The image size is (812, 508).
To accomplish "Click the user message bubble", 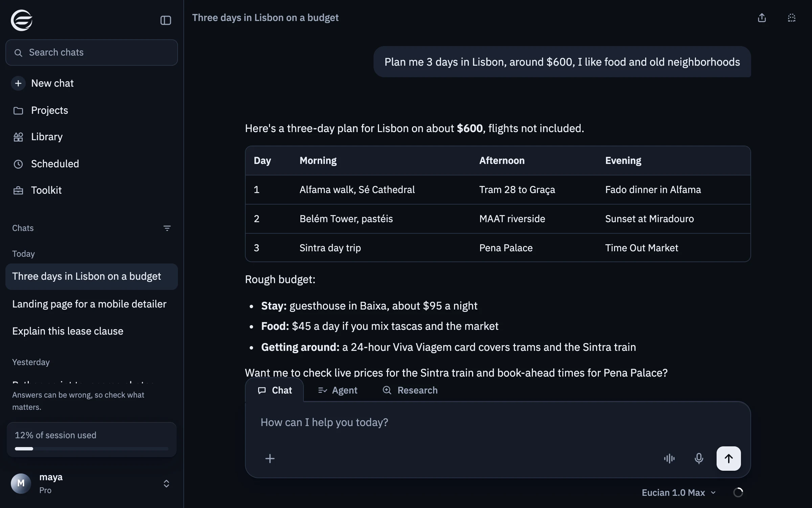I will click(562, 62).
